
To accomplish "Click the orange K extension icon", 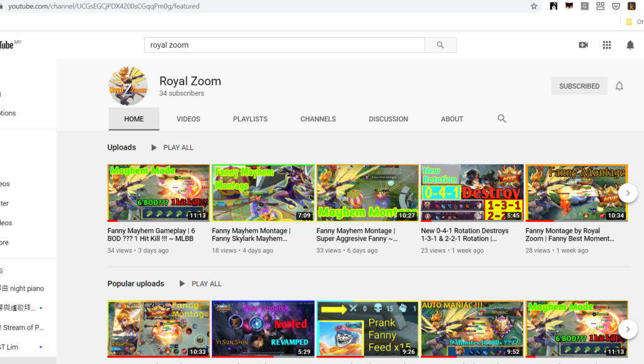I will 631,6.
